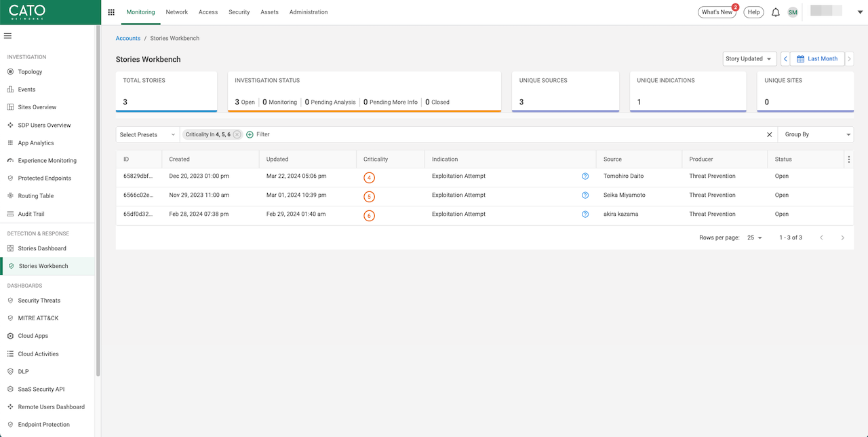Go to previous time range arrow
The width and height of the screenshot is (868, 437).
pyautogui.click(x=785, y=59)
